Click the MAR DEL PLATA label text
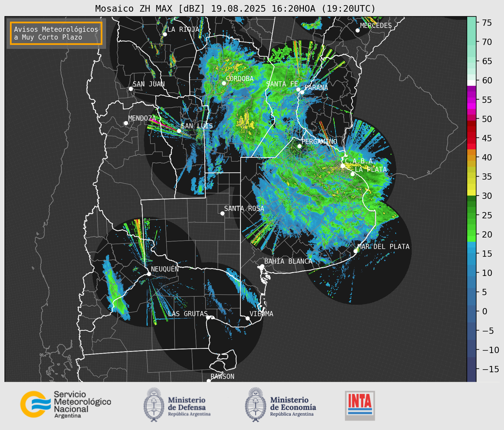The width and height of the screenshot is (504, 430). [384, 247]
